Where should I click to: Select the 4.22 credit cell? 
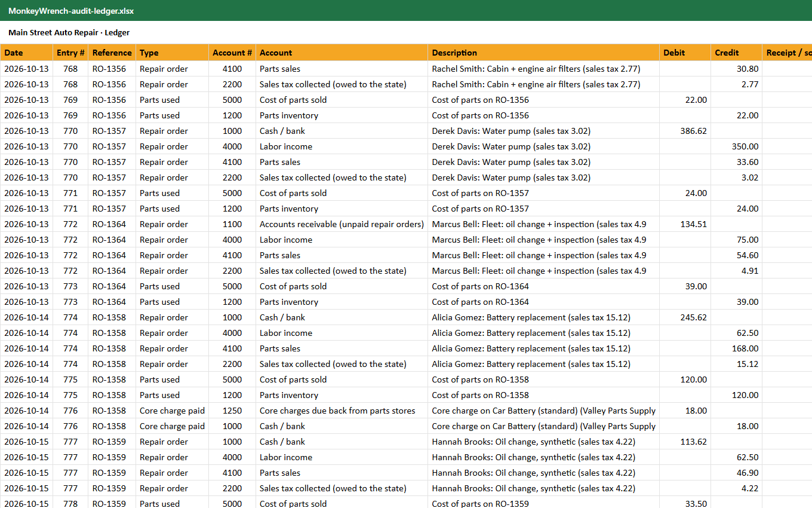click(736, 488)
